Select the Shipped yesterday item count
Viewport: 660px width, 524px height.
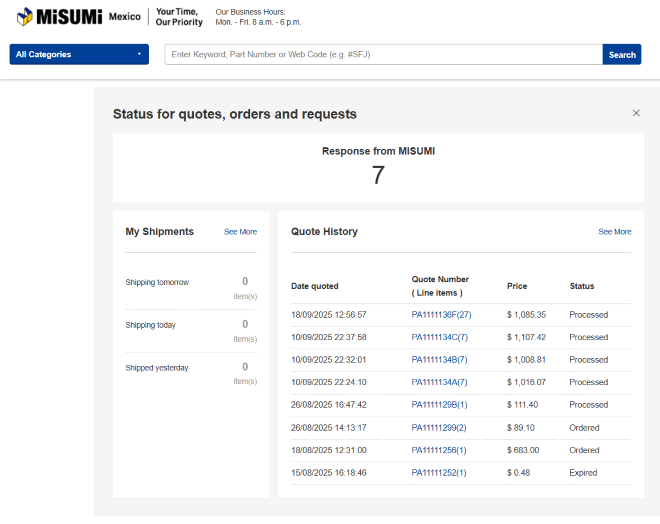click(245, 367)
